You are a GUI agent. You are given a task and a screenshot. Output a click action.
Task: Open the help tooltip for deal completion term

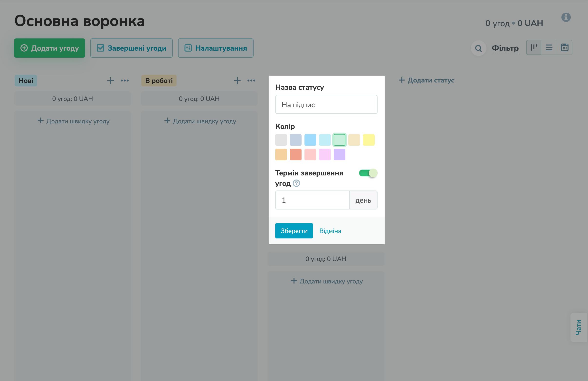pos(296,183)
